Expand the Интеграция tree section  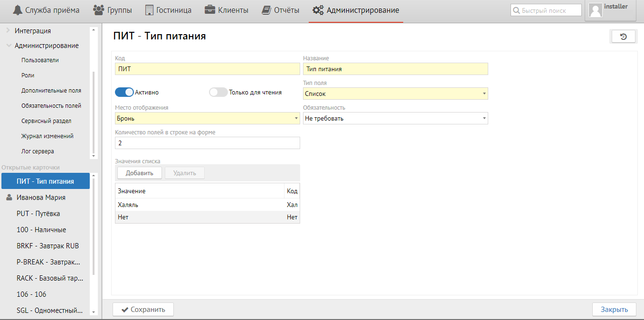click(8, 30)
